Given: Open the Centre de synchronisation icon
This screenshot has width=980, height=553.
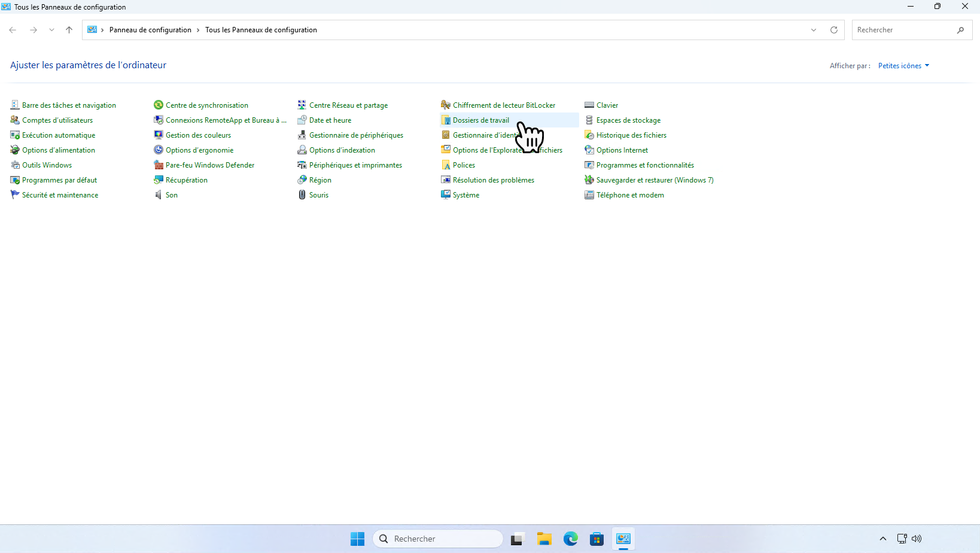Looking at the screenshot, I should (159, 105).
